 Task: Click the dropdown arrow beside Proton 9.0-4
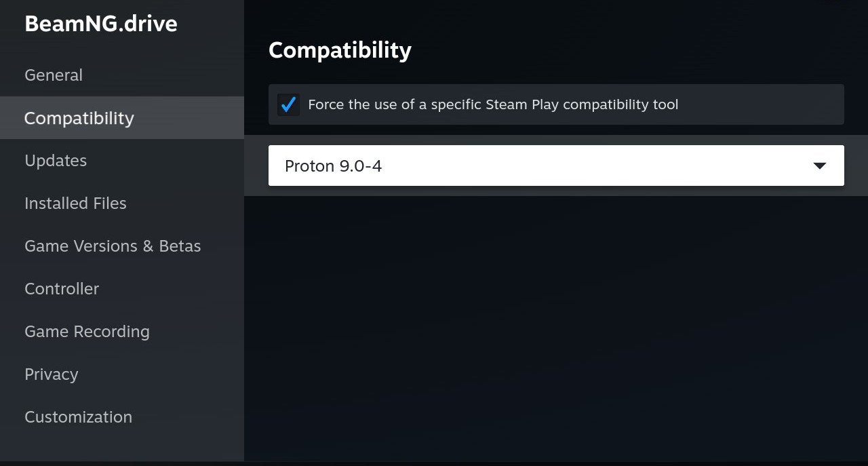(x=820, y=165)
